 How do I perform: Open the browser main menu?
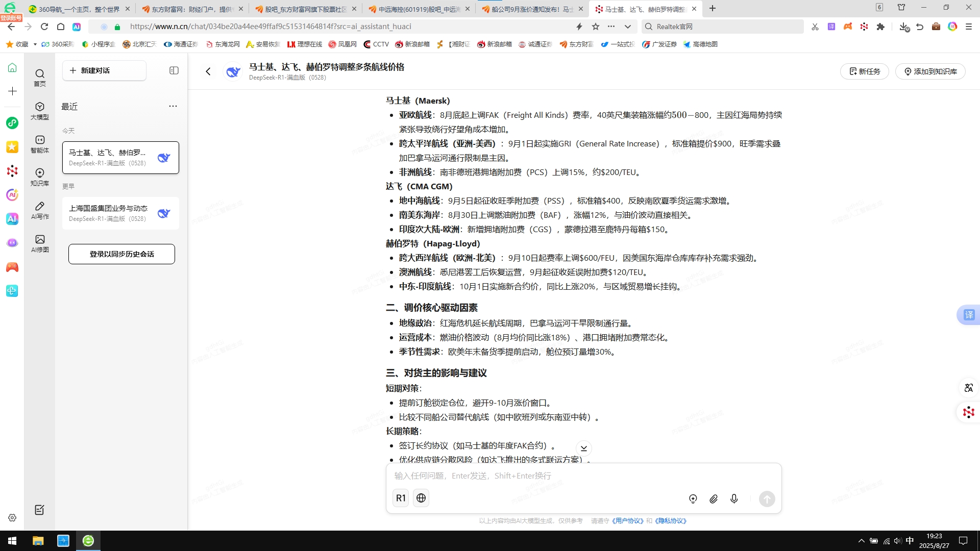tap(969, 27)
